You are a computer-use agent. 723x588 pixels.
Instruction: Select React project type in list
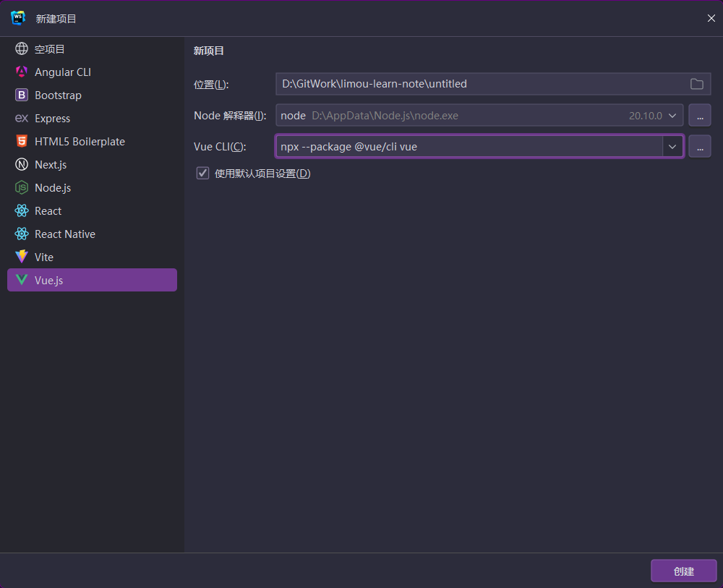(48, 211)
